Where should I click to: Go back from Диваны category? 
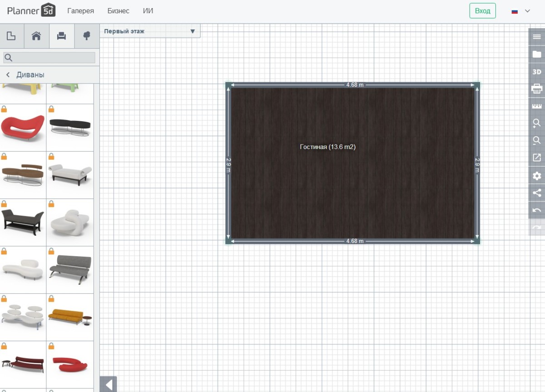(x=8, y=75)
